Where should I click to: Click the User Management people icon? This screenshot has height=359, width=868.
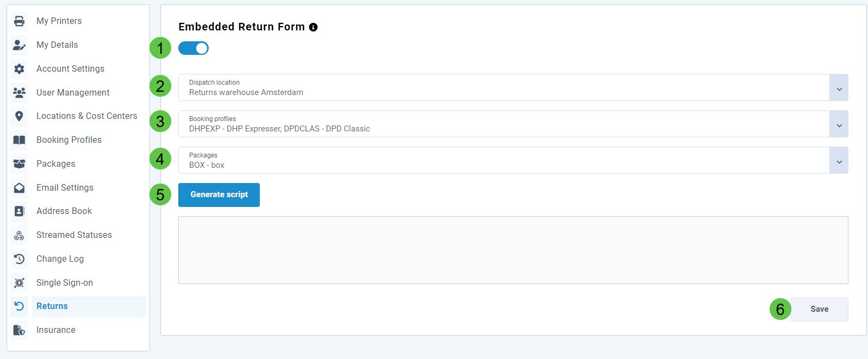[x=19, y=93]
